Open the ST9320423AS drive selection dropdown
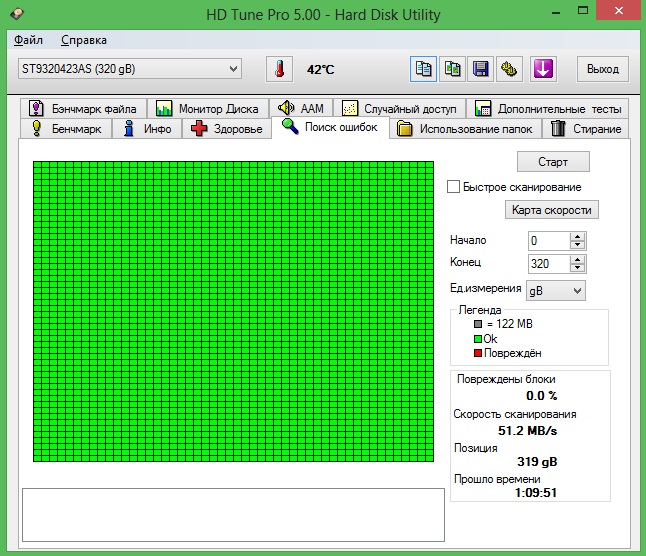This screenshot has width=646, height=556. [130, 68]
